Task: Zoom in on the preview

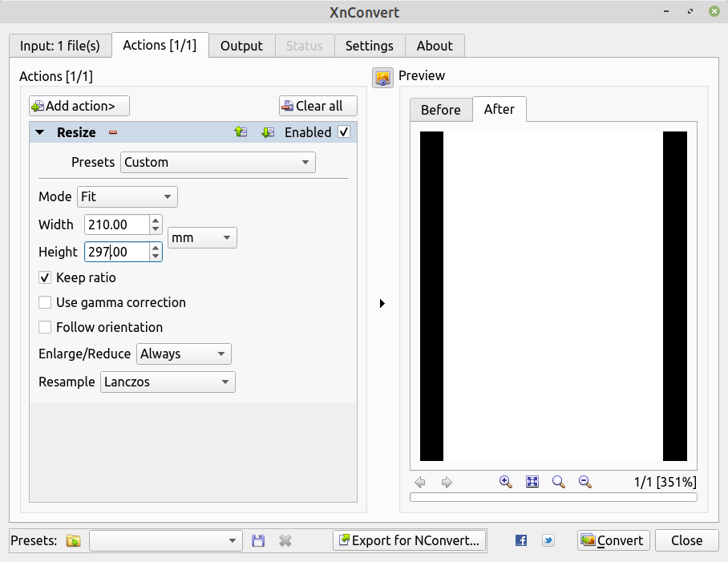Action: tap(505, 482)
